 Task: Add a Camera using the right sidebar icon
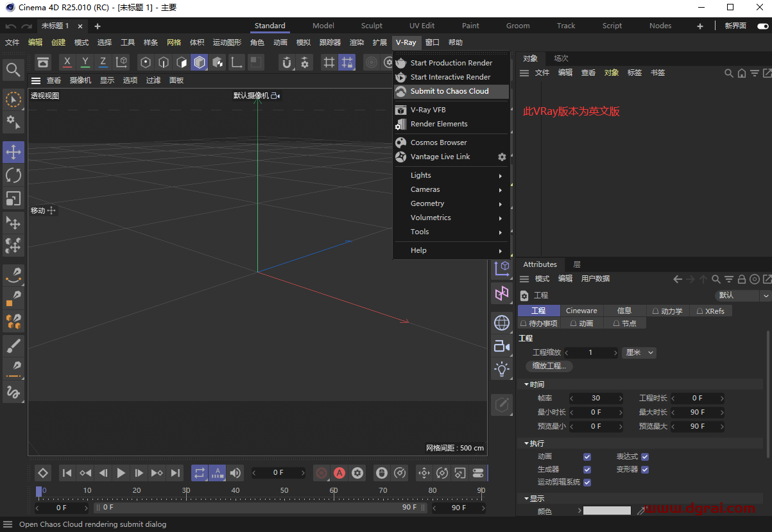point(502,346)
